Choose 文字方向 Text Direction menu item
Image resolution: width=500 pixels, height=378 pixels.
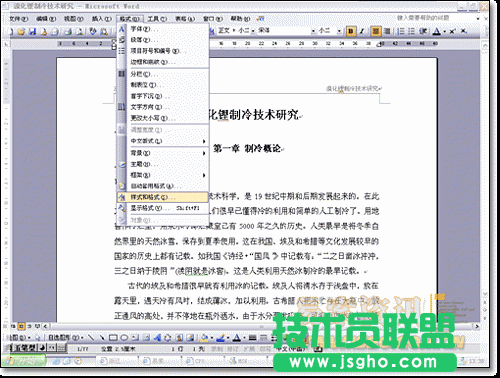tap(163, 107)
